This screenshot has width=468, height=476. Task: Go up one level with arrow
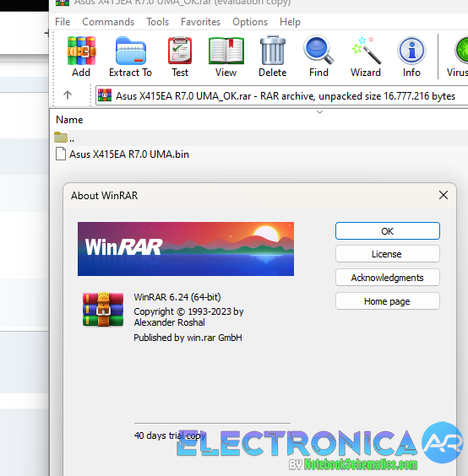(x=68, y=95)
